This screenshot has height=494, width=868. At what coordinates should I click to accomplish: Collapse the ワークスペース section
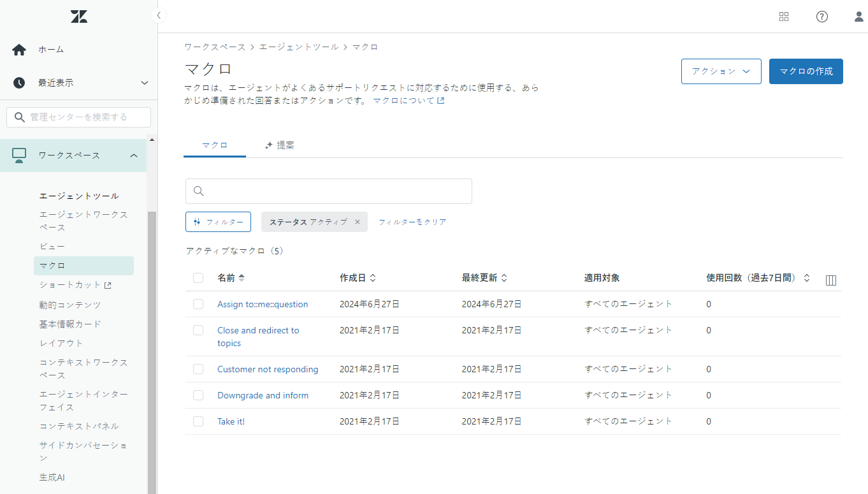133,155
